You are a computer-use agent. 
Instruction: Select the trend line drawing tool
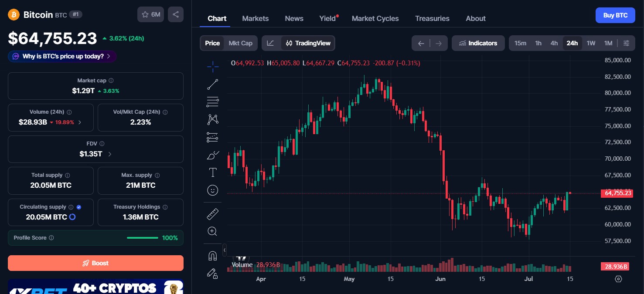click(213, 84)
